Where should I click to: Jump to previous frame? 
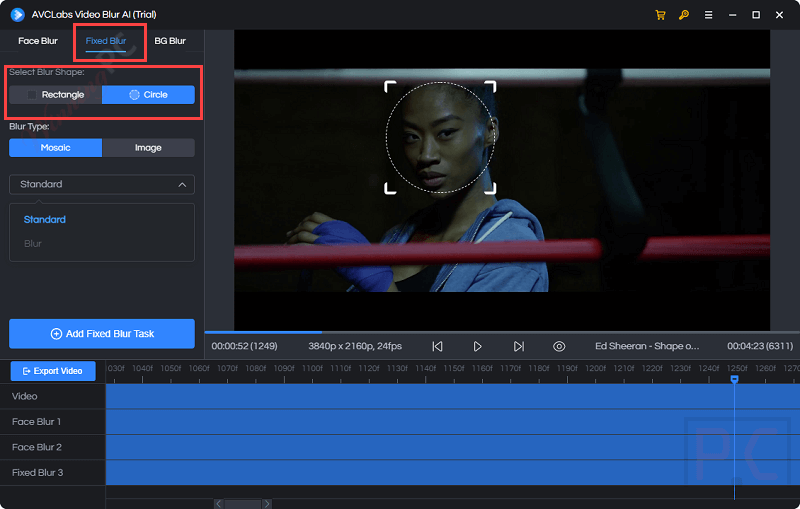point(437,346)
